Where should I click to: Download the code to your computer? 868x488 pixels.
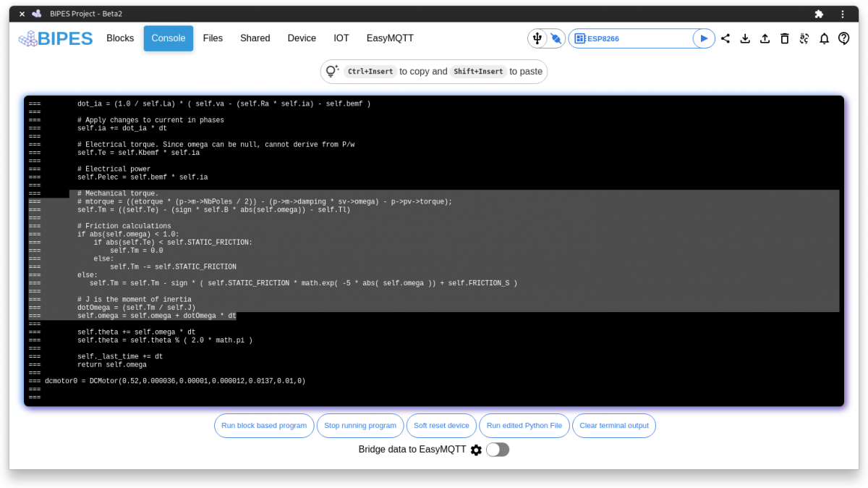click(745, 38)
